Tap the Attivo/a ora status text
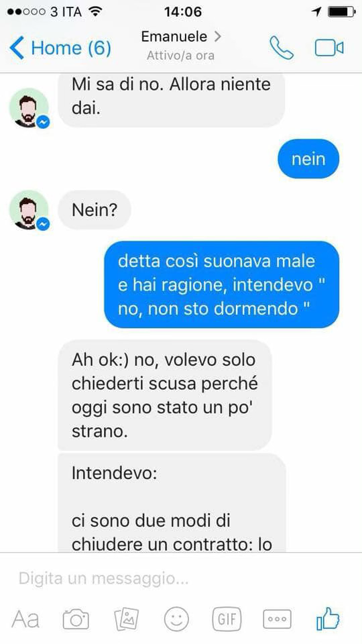362x644 pixels. [180, 56]
